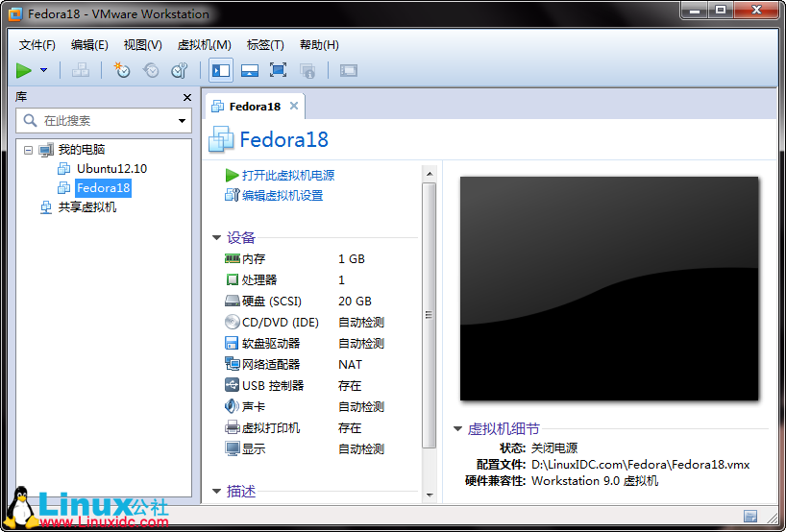Click the 处理器 processor device icon
Image resolution: width=786 pixels, height=532 pixels.
[233, 279]
